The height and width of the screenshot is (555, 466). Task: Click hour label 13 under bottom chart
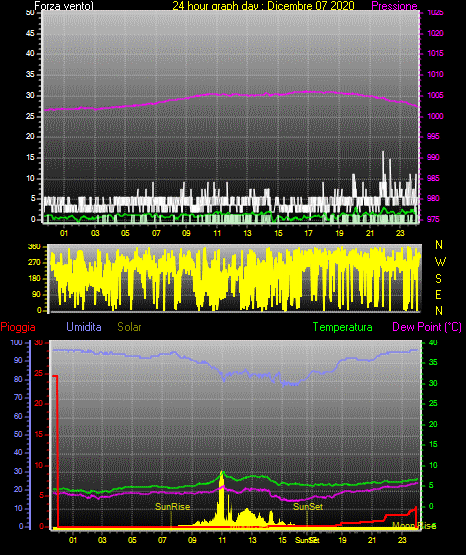252,540
